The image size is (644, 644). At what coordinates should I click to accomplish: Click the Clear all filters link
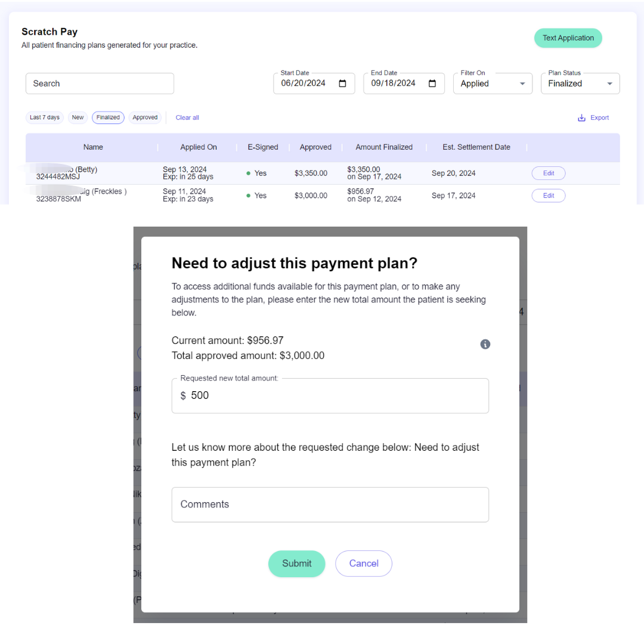point(187,118)
